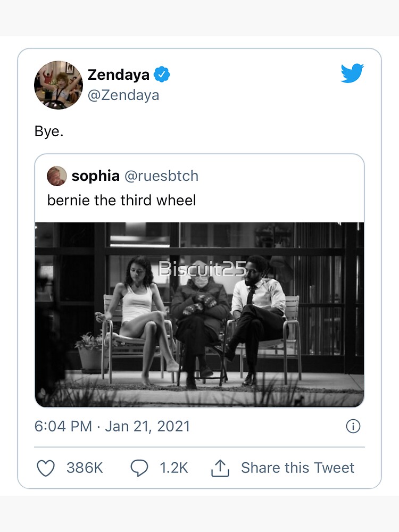Click the "Bye." tweet text
This screenshot has height=532, width=399.
click(49, 131)
